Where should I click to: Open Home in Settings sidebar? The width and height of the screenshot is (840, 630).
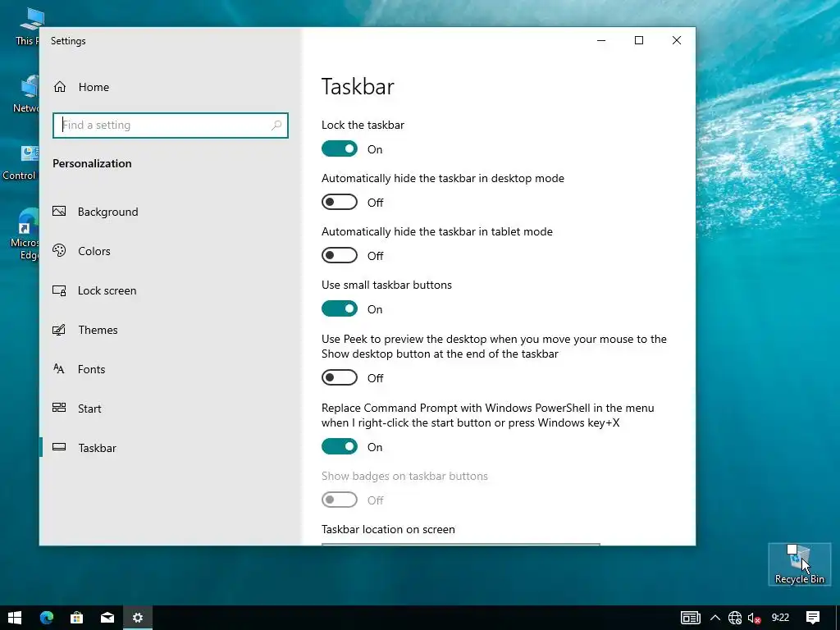click(x=81, y=87)
